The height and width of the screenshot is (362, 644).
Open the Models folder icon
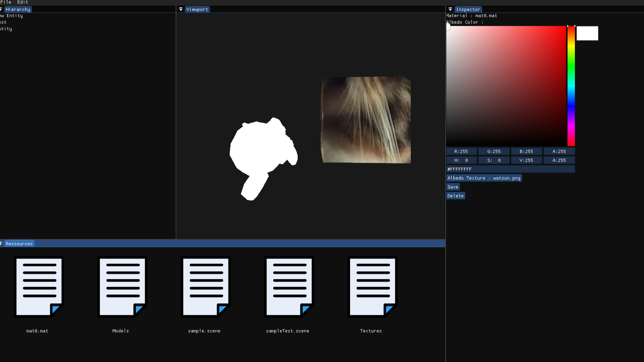[x=122, y=287]
